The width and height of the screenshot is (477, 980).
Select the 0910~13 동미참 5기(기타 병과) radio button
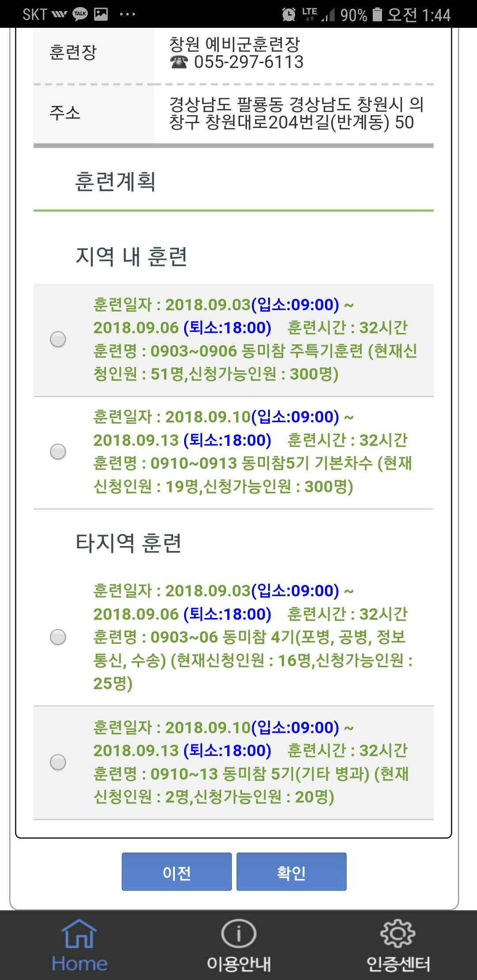click(58, 762)
